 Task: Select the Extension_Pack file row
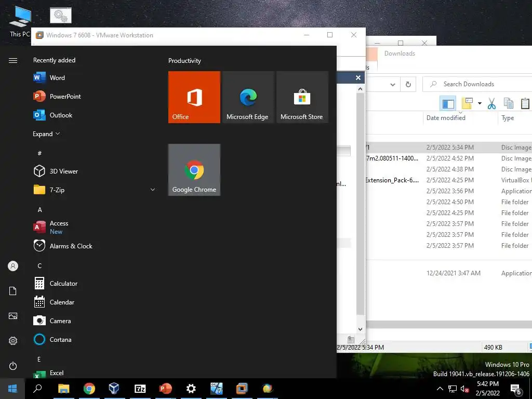[448, 180]
